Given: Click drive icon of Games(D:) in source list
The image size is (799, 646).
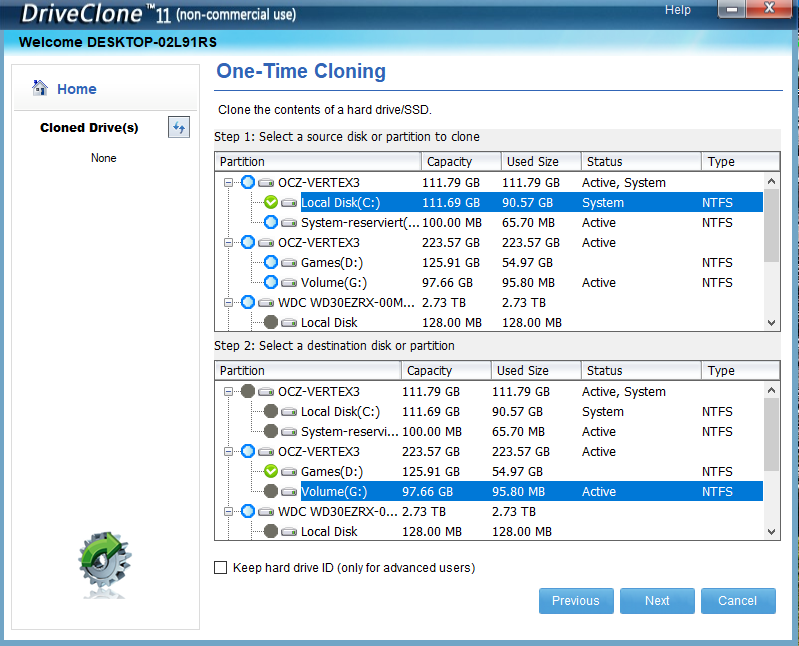Looking at the screenshot, I should point(289,262).
